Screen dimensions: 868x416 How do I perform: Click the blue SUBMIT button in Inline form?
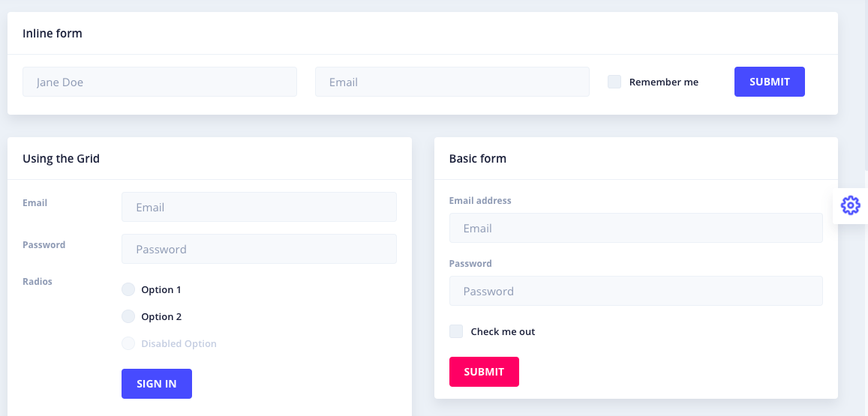click(770, 82)
